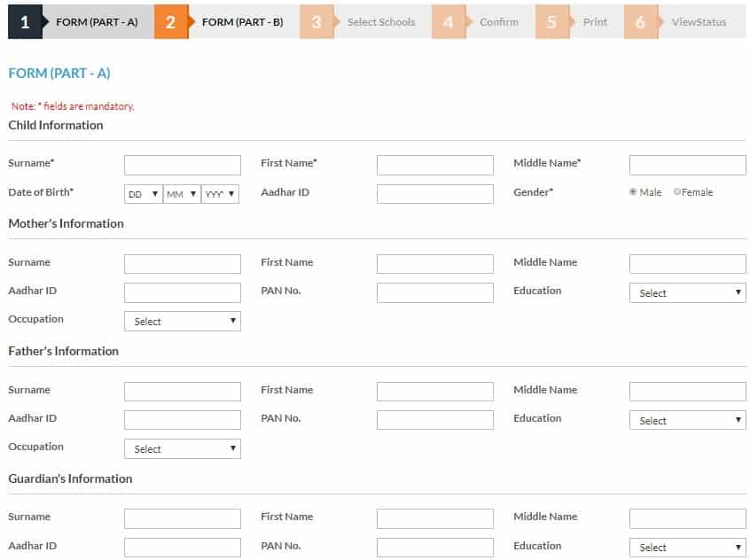Open Guardian's Education dropdown
This screenshot has width=750, height=560.
coord(687,548)
